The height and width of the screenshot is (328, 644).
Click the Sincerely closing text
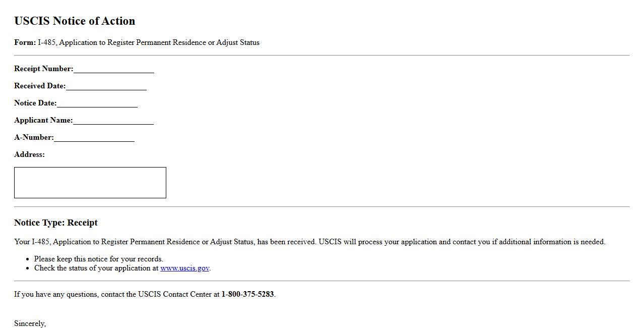pyautogui.click(x=30, y=323)
